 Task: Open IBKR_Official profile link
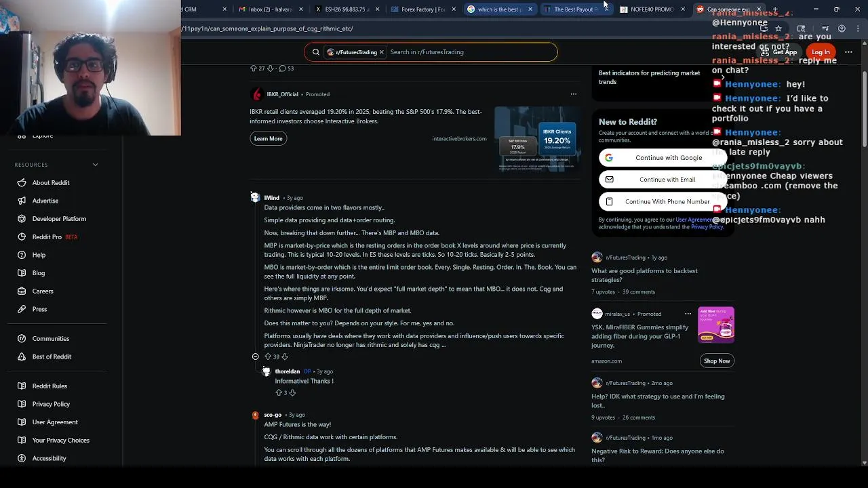[282, 94]
